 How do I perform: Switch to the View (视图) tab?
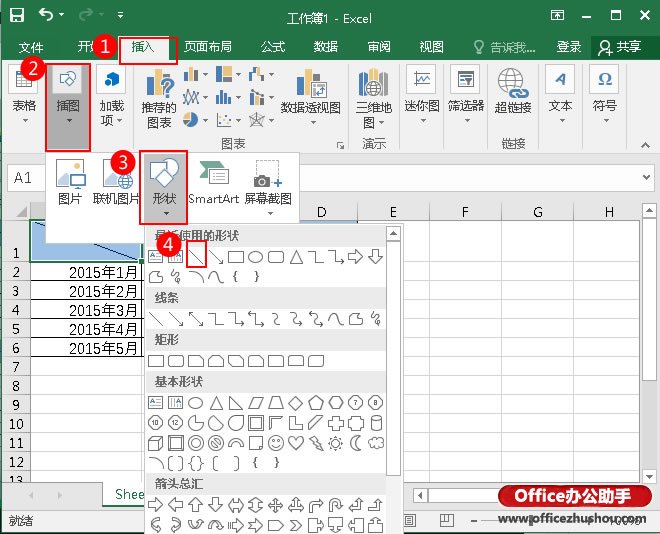pos(431,46)
